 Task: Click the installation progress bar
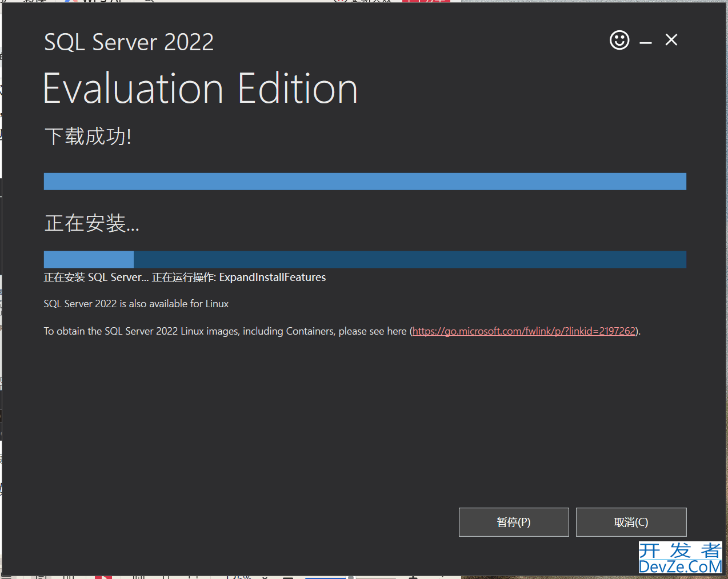point(365,259)
